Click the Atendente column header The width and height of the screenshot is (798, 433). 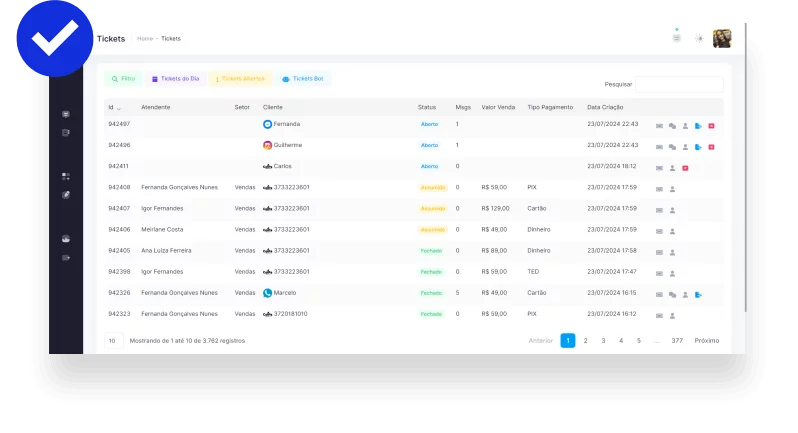point(156,107)
